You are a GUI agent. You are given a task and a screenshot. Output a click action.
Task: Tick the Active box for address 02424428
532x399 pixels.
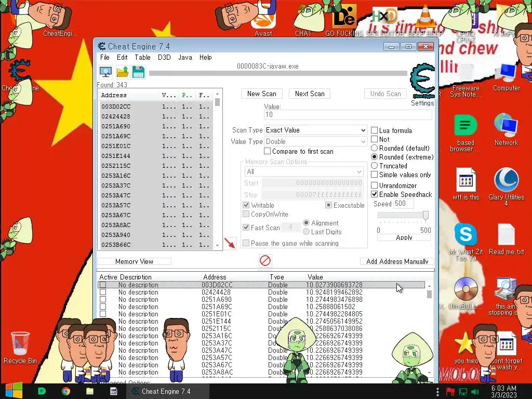103,292
